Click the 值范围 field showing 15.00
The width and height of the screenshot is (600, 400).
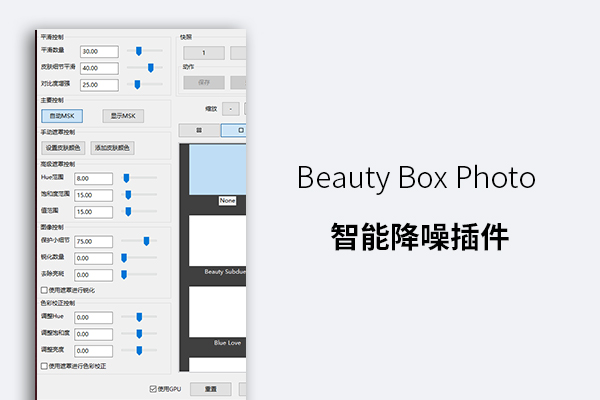tap(94, 212)
